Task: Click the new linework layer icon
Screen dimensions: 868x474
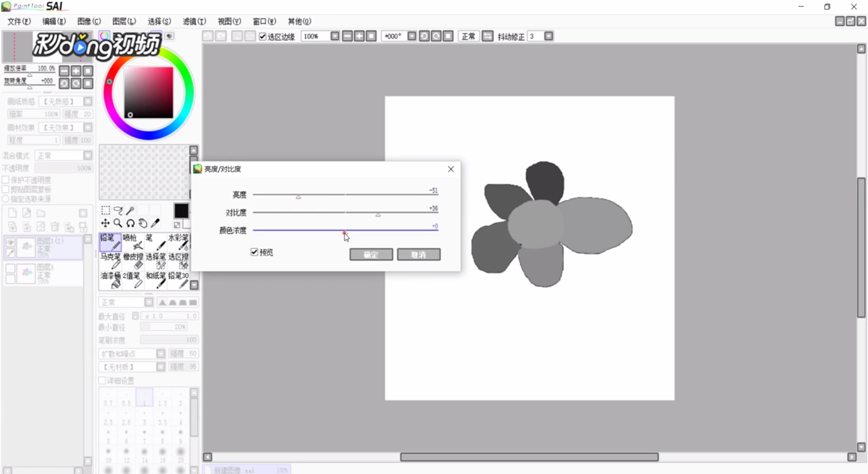Action: (x=27, y=213)
